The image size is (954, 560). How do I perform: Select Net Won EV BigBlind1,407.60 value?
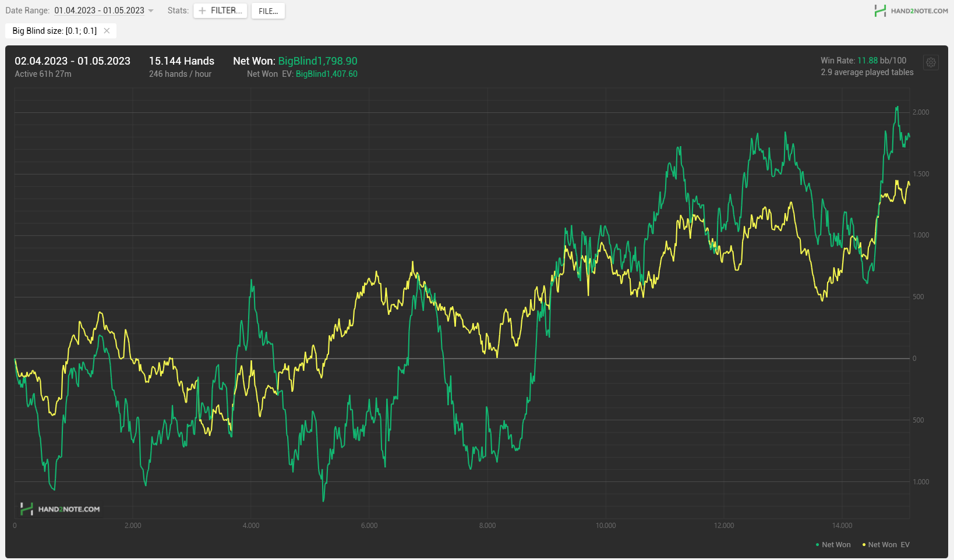(327, 74)
